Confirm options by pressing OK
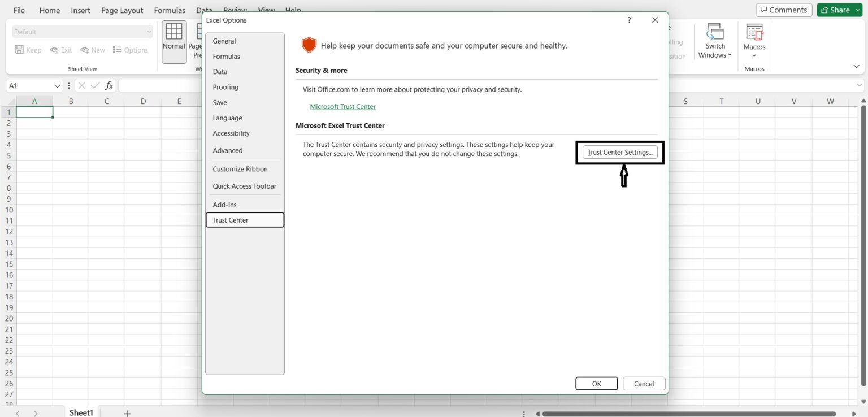 tap(596, 384)
